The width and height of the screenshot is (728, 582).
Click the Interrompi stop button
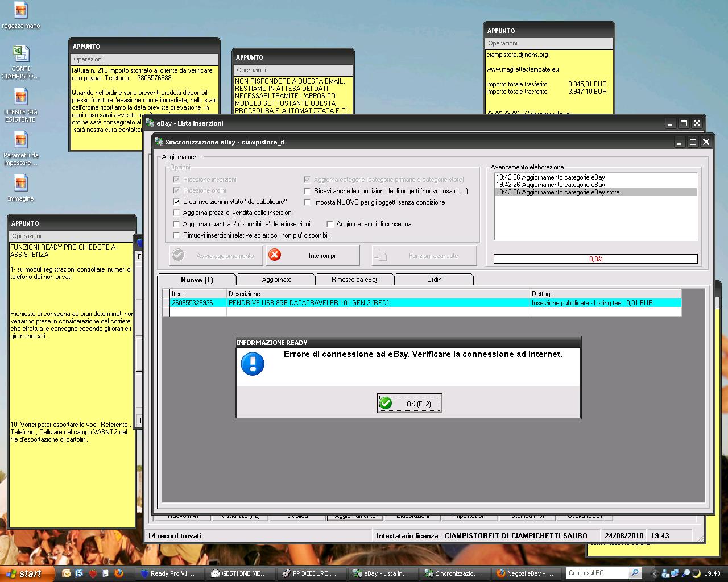[x=313, y=255]
